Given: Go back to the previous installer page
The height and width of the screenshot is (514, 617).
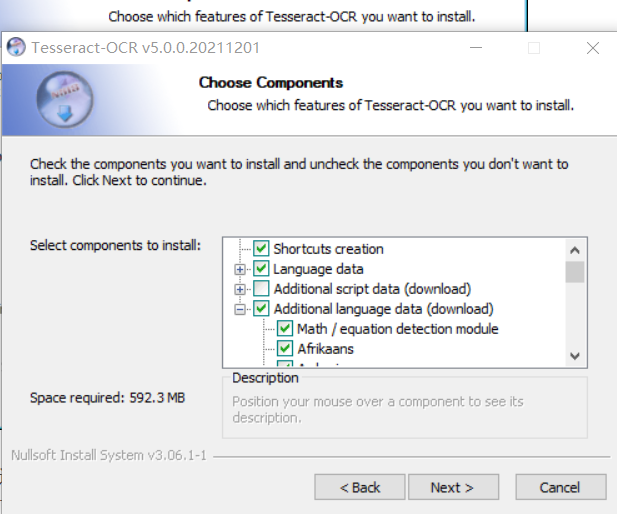Looking at the screenshot, I should click(360, 487).
